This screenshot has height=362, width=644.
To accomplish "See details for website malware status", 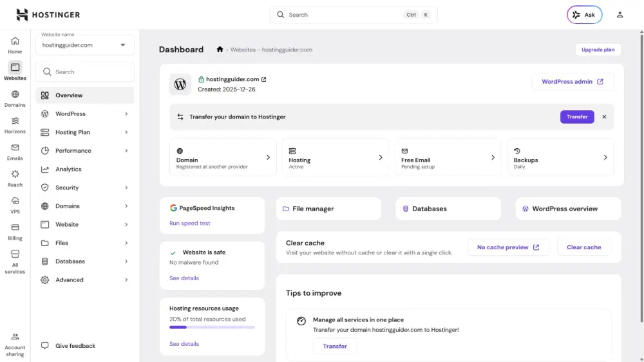I will 184,278.
